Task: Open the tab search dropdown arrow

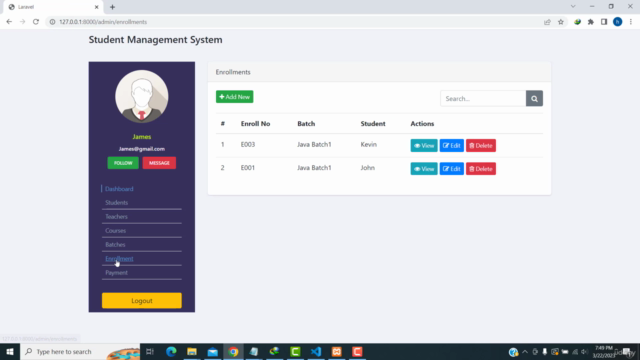Action: click(573, 7)
